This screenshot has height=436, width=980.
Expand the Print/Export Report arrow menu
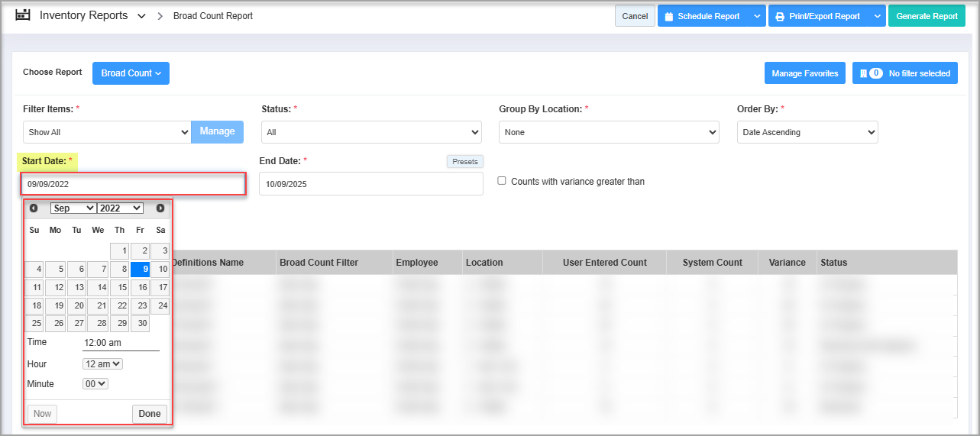point(877,16)
